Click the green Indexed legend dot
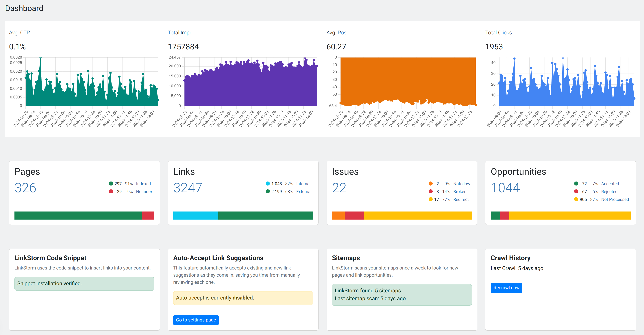This screenshot has width=644, height=335. (x=111, y=184)
